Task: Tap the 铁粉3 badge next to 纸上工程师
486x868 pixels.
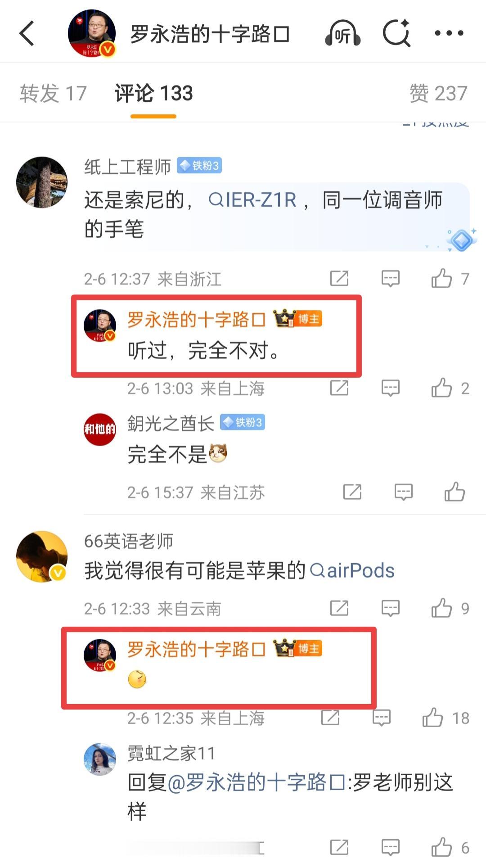Action: [x=199, y=166]
